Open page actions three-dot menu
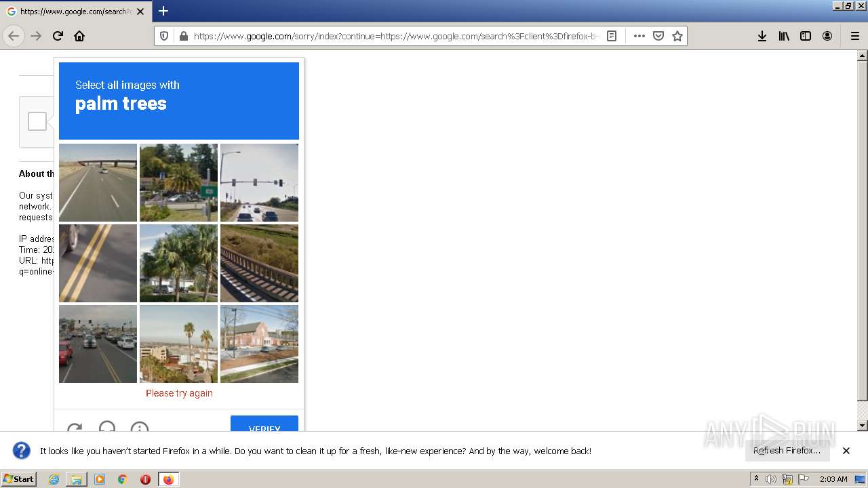The width and height of the screenshot is (868, 488). 639,36
